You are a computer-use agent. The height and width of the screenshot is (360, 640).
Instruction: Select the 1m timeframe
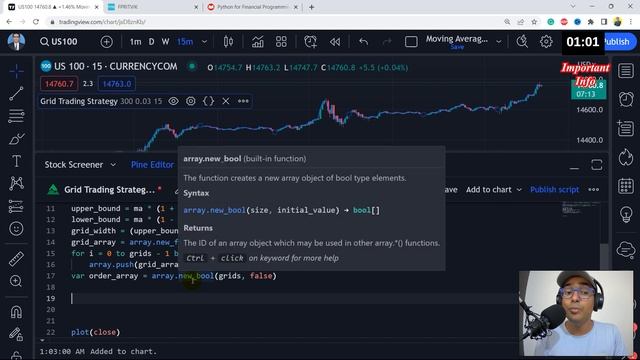pos(136,42)
